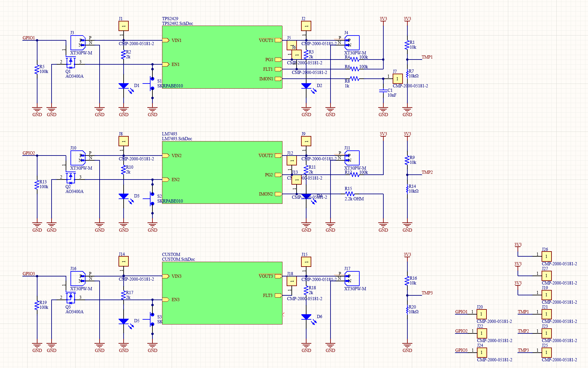Select LED D5 symbol
Screen dimensions: 588x368
point(126,323)
